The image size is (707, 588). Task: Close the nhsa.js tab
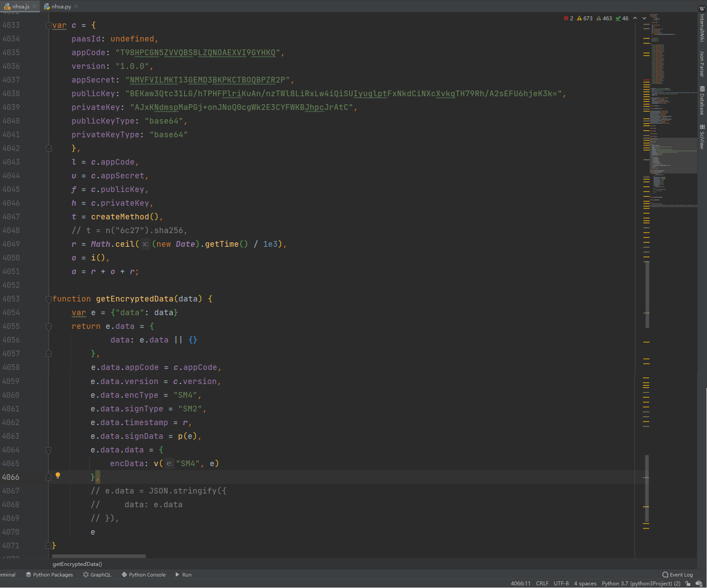34,6
